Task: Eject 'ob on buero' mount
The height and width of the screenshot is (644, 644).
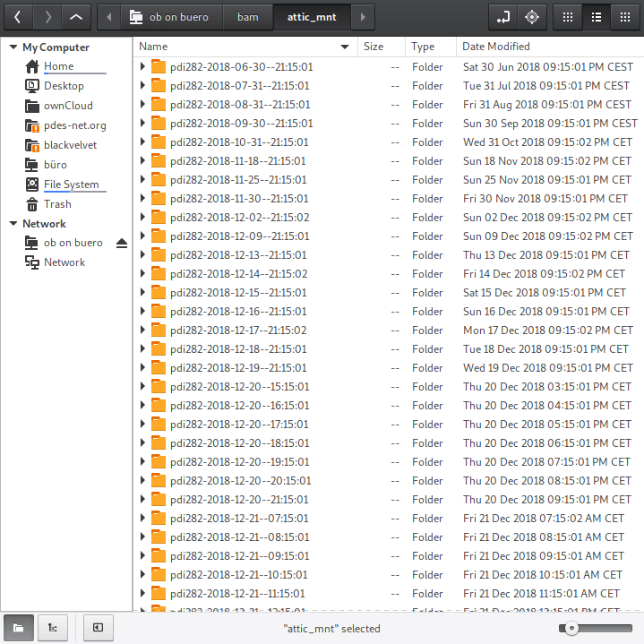Action: 122,243
